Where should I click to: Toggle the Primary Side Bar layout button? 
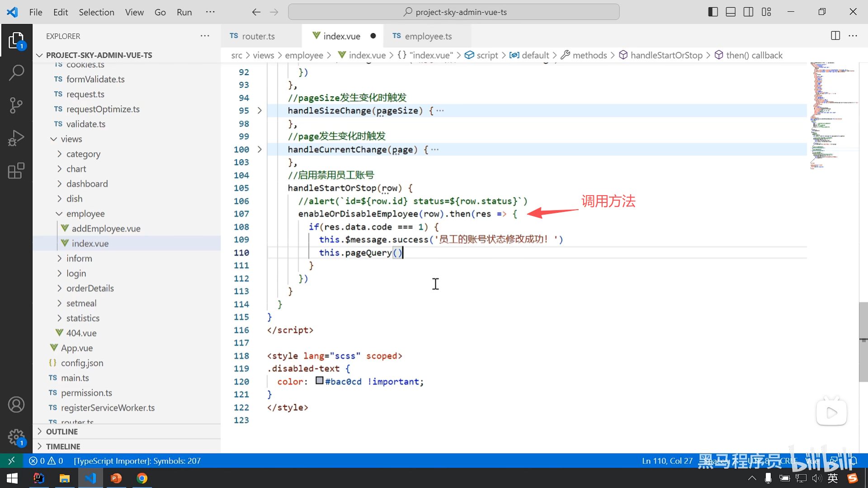[713, 12]
